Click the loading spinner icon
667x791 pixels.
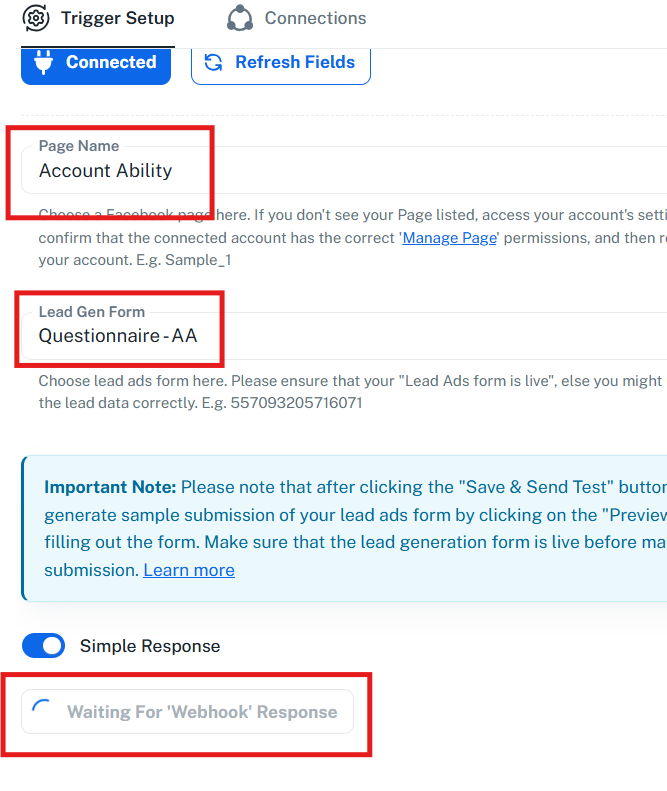tap(42, 712)
